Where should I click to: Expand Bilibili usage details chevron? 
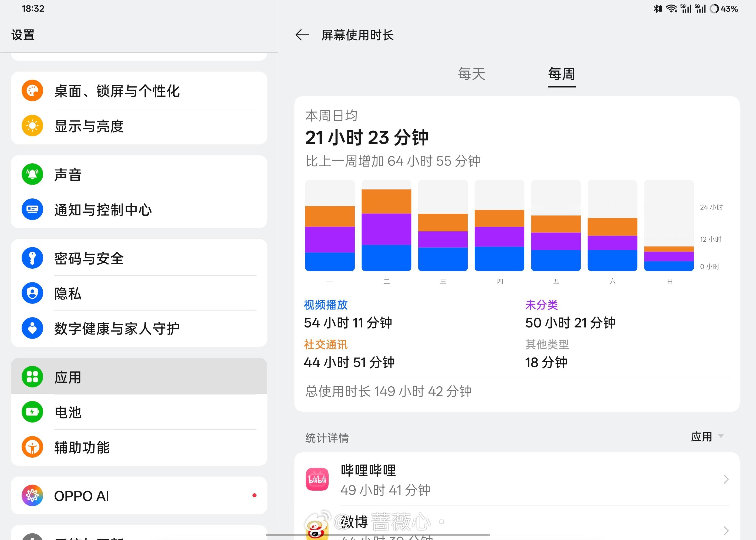tap(726, 479)
